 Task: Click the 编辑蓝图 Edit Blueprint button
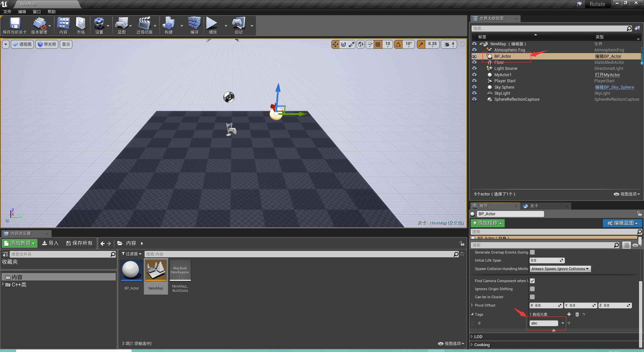tap(622, 223)
